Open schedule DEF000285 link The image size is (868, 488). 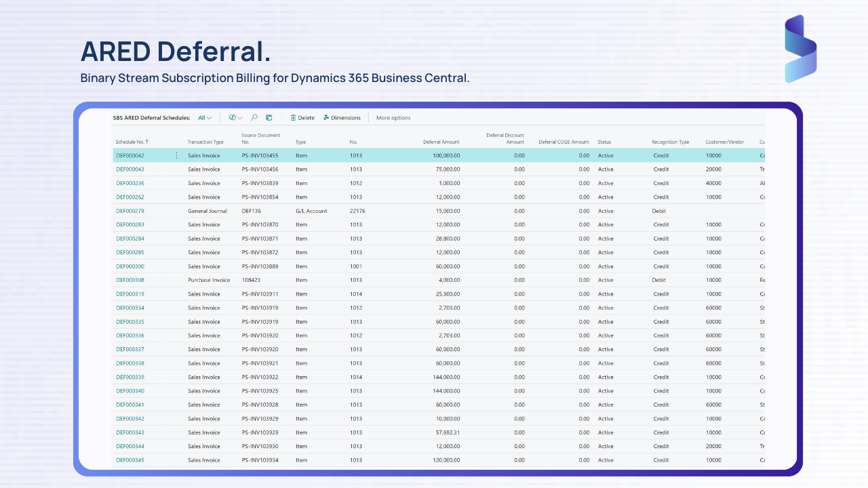[130, 252]
